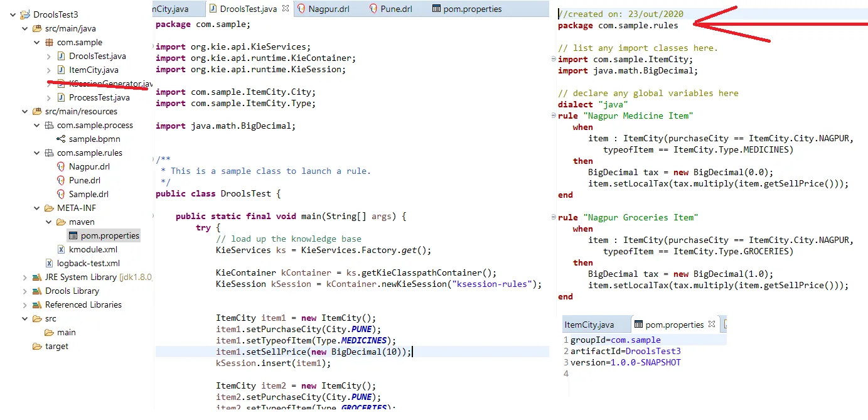The height and width of the screenshot is (420, 868).
Task: Select ProcessTest.java in package explorer
Action: (99, 97)
